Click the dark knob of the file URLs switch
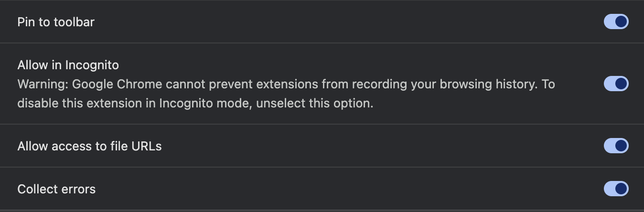The image size is (644, 212). click(x=621, y=146)
